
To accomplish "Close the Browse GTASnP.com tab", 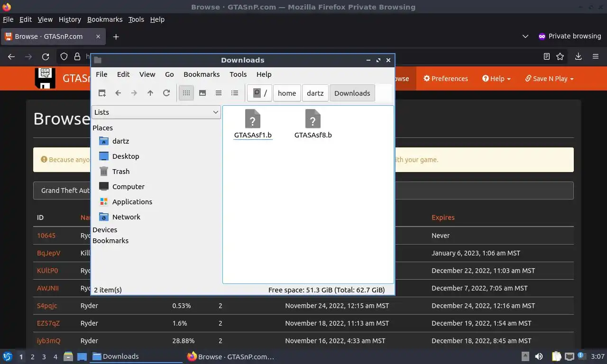I will click(x=98, y=36).
